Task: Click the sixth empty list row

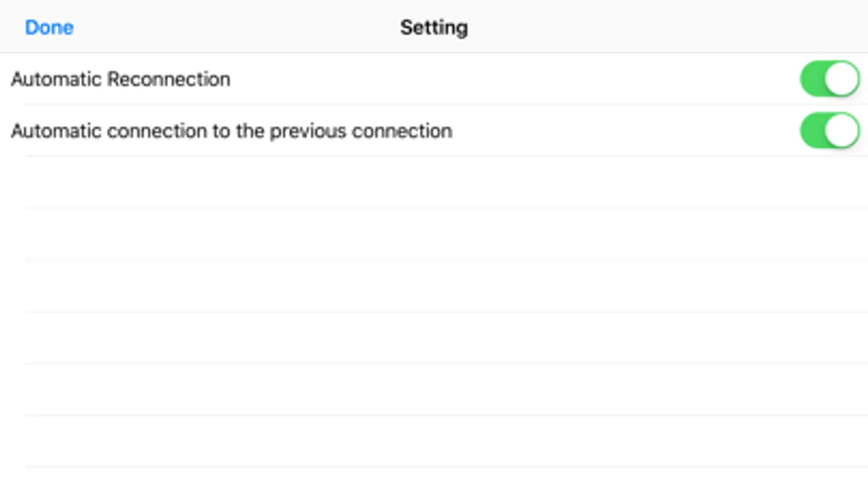Action: pos(434,441)
